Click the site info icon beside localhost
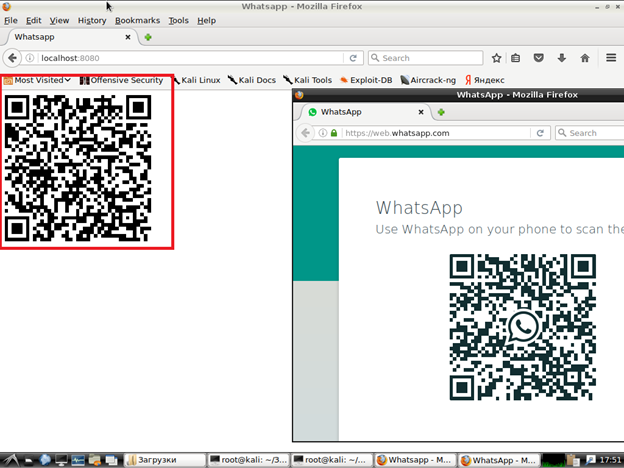 (x=31, y=58)
